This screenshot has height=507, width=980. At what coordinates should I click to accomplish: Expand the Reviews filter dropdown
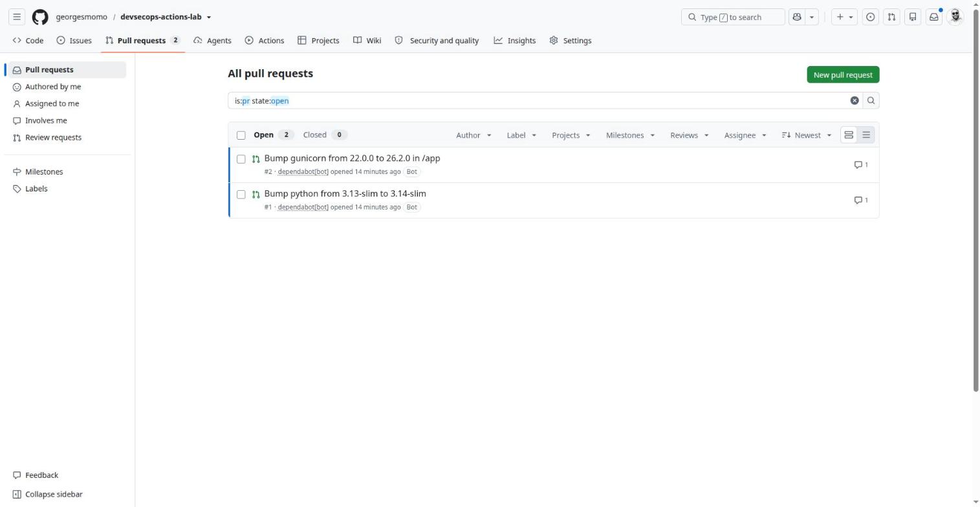(x=690, y=135)
